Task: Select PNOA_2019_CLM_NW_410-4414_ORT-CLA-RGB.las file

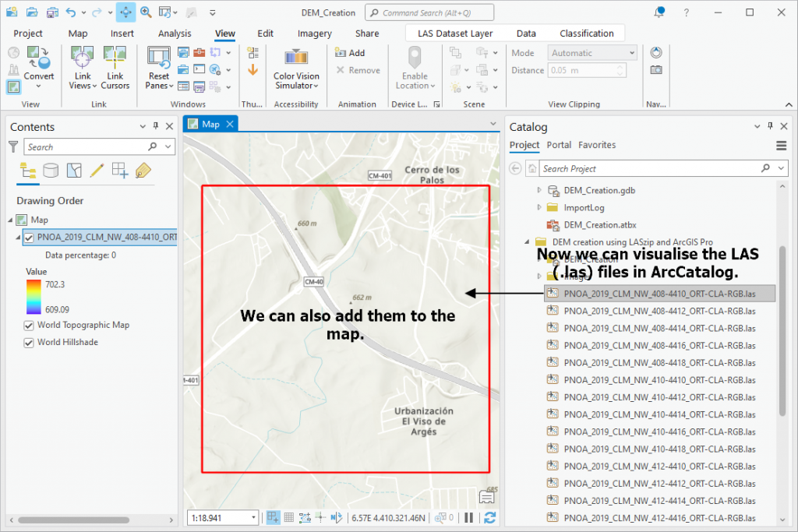Action: pos(659,414)
